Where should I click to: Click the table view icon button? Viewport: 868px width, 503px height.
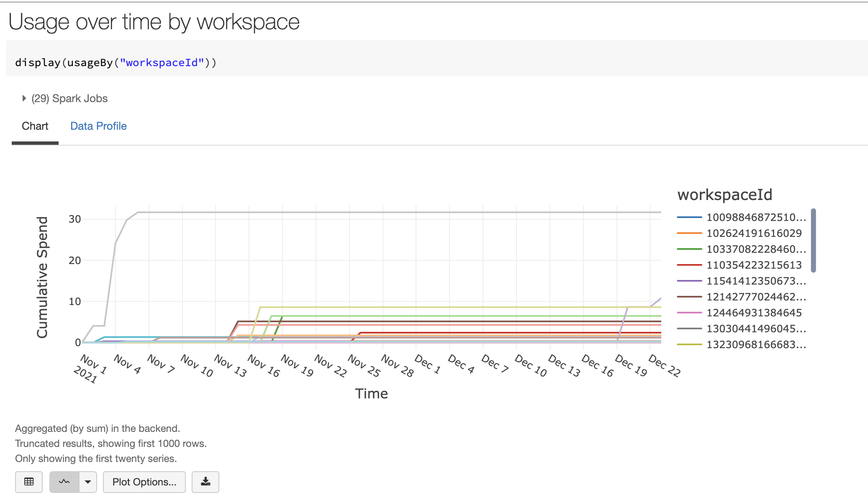[x=29, y=482]
